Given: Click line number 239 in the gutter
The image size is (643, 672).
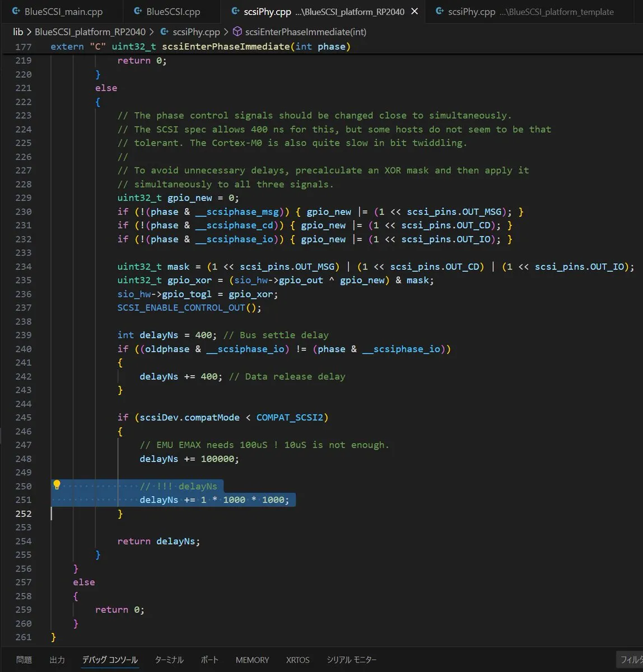Looking at the screenshot, I should click(24, 335).
